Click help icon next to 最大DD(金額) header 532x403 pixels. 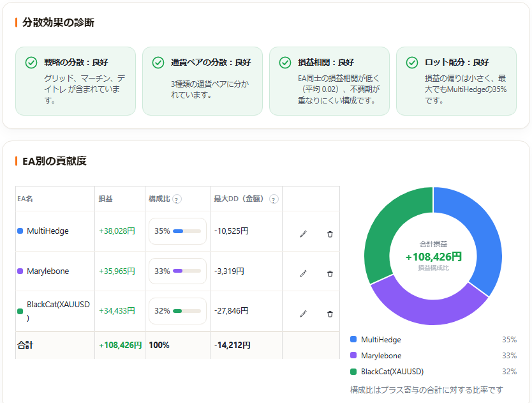click(274, 199)
